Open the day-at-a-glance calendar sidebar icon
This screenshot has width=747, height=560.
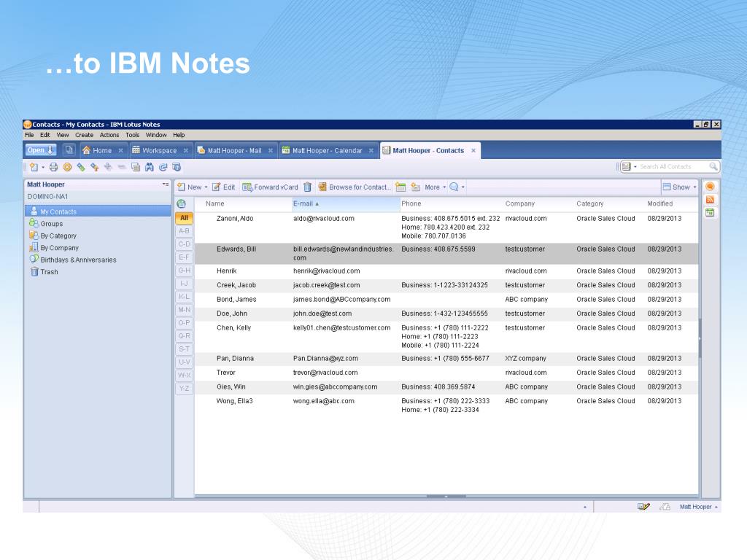click(710, 212)
